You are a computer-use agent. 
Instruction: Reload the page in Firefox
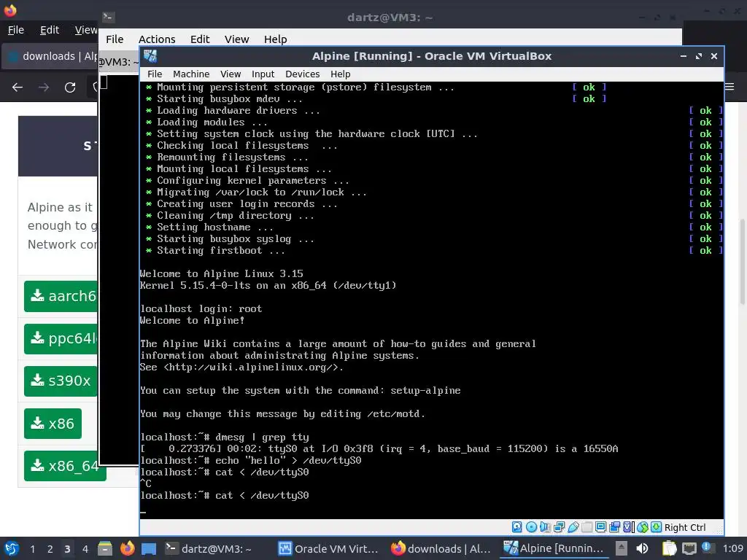(70, 87)
